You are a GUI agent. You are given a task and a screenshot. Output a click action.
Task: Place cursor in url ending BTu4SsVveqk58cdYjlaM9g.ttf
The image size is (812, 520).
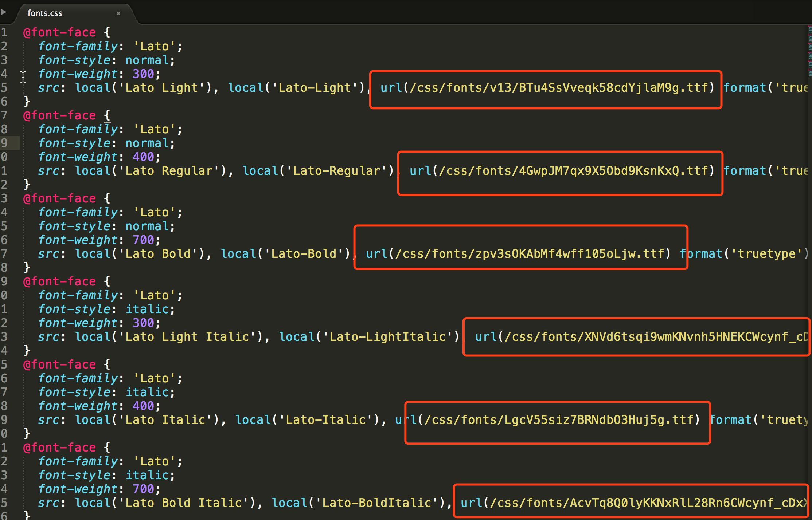coord(547,88)
